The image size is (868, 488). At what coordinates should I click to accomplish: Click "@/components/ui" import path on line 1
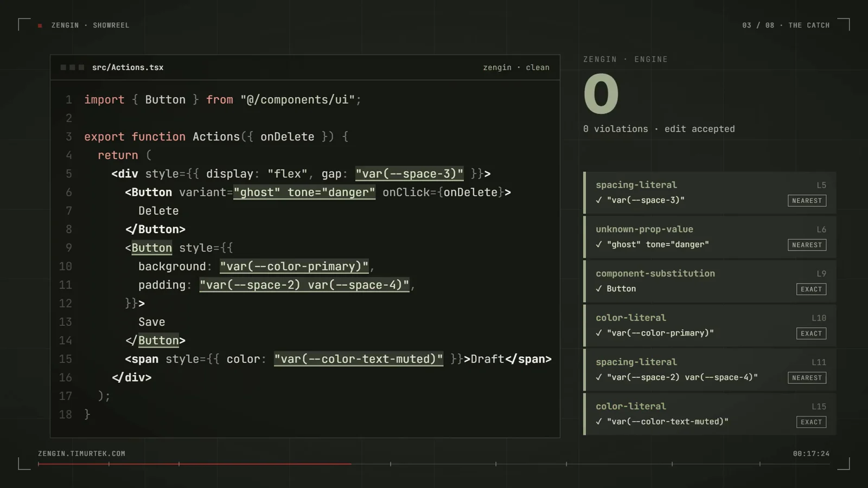pos(298,100)
